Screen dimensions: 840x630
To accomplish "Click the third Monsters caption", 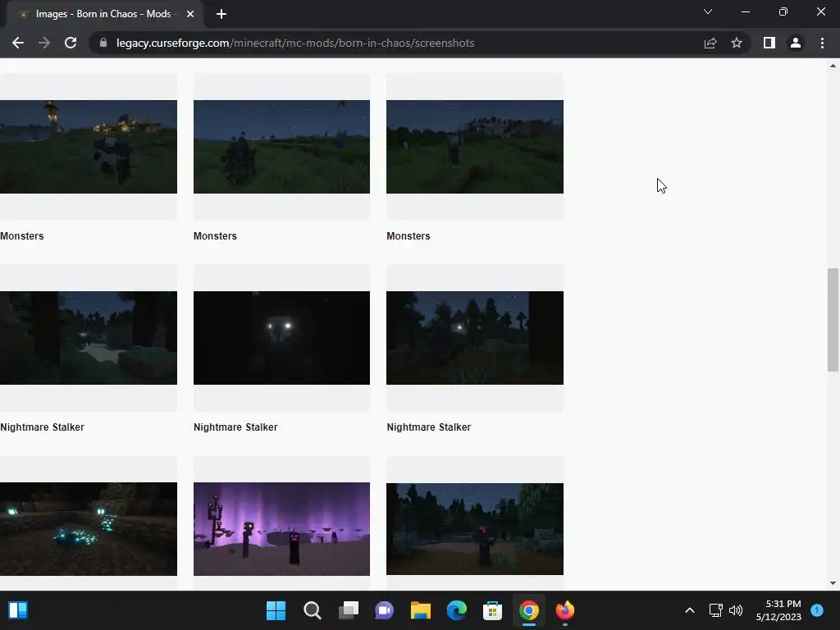I will 409,236.
